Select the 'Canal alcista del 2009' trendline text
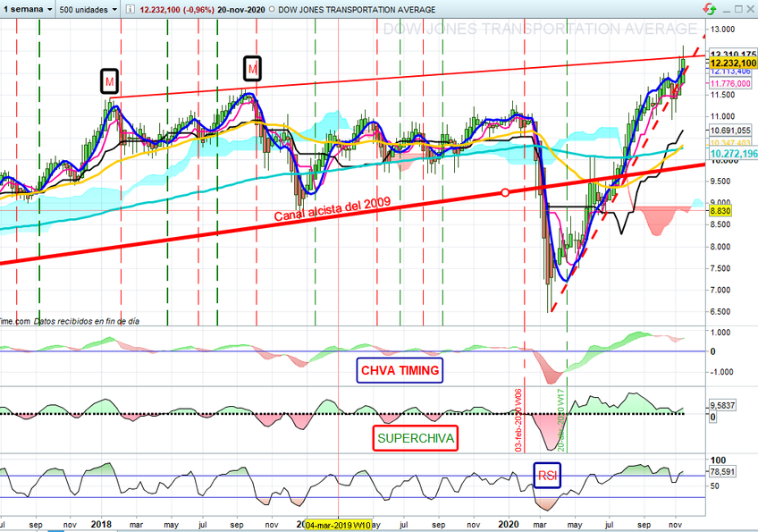This screenshot has width=758, height=532. [333, 209]
